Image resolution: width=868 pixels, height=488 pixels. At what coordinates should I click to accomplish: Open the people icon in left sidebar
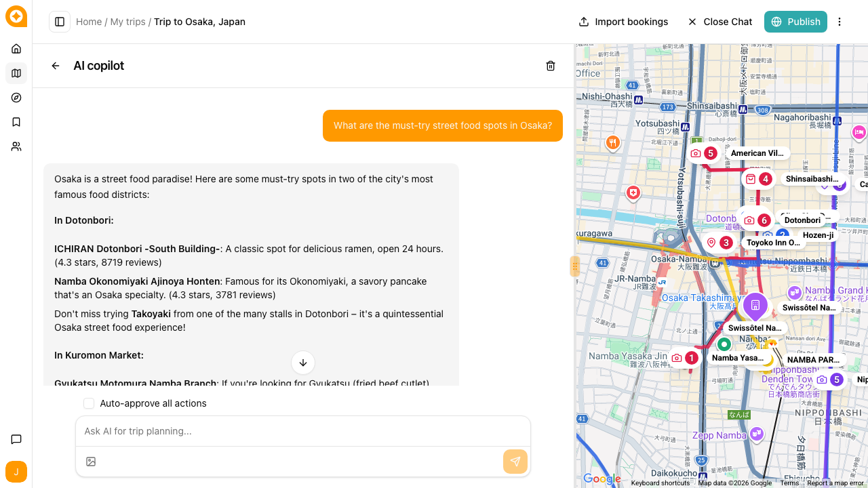[16, 146]
